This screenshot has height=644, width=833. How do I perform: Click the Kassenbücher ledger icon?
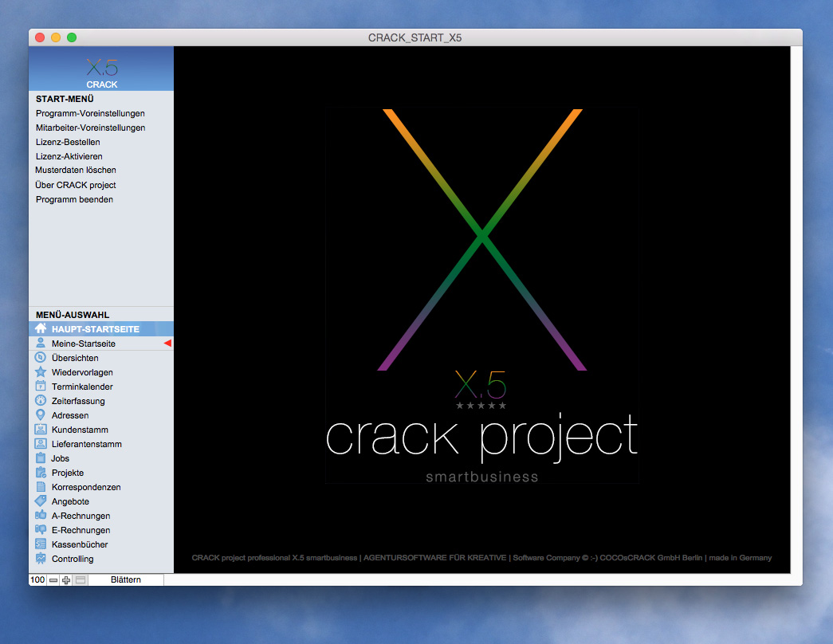[x=41, y=544]
